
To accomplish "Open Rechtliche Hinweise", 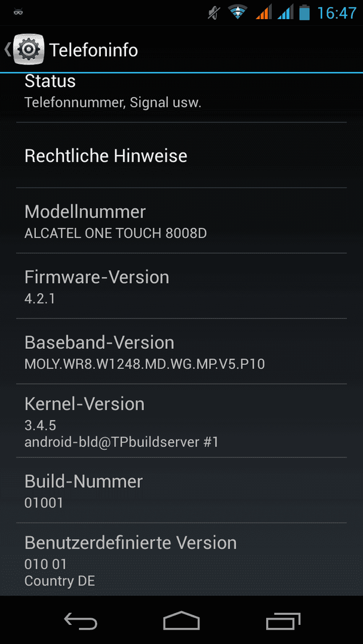I will point(181,155).
